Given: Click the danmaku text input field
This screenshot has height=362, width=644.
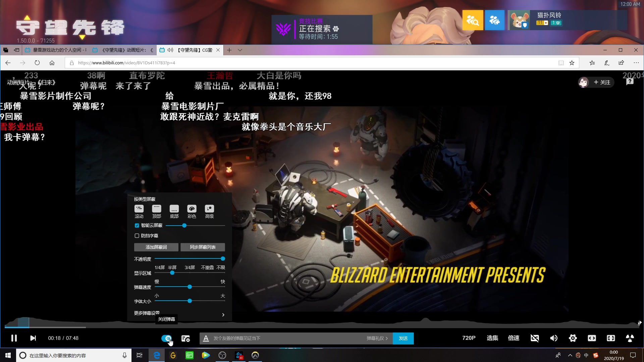Looking at the screenshot, I should coord(288,339).
